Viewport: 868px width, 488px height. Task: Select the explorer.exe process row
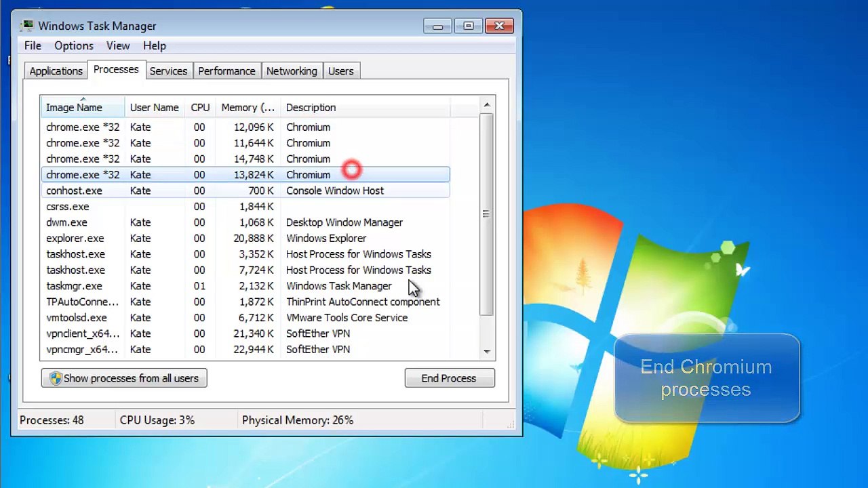click(x=245, y=239)
